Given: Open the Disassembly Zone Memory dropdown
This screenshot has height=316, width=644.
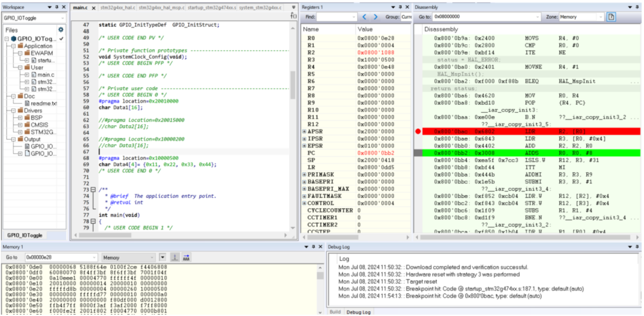Looking at the screenshot, I should tap(600, 17).
